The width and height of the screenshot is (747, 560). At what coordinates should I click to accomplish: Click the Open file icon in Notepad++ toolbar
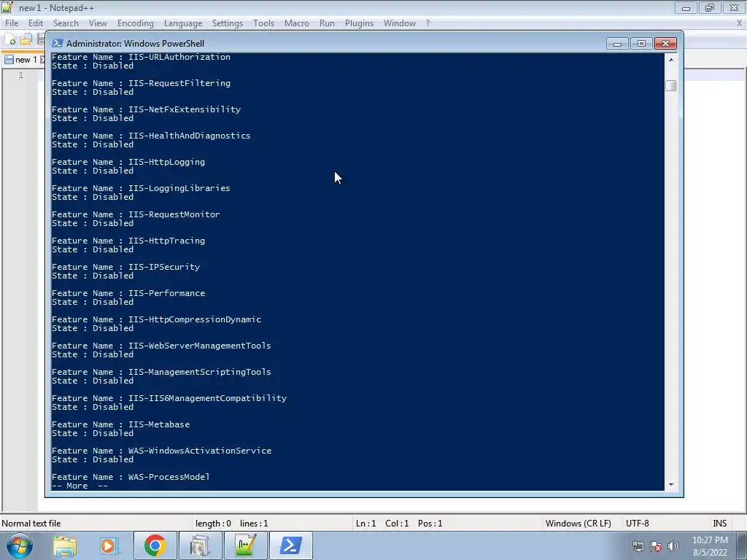(26, 39)
